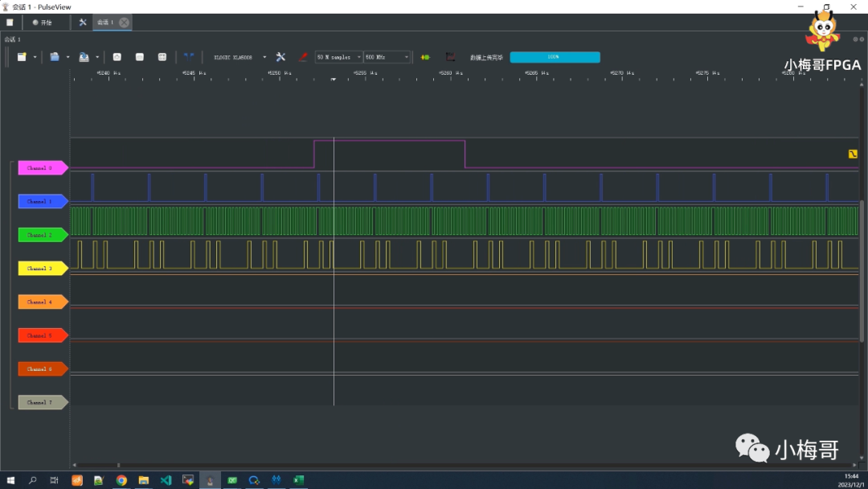Click the trigger marker on the time ruler
This screenshot has width=868, height=489.
(x=334, y=80)
